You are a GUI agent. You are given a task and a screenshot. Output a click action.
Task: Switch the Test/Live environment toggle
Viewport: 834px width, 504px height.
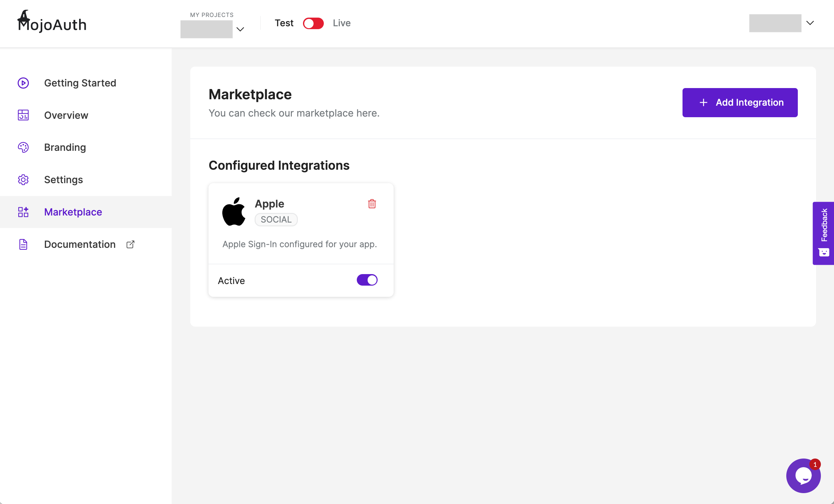(x=313, y=23)
